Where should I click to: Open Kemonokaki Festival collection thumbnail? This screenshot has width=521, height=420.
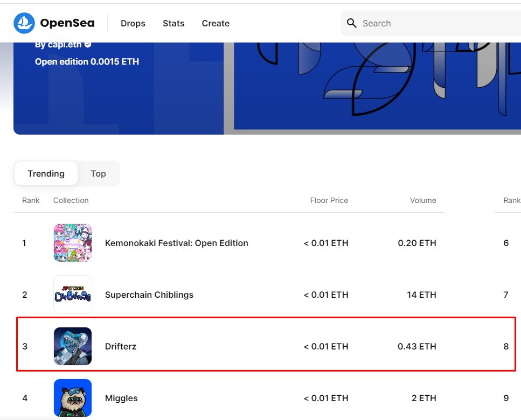(x=73, y=243)
